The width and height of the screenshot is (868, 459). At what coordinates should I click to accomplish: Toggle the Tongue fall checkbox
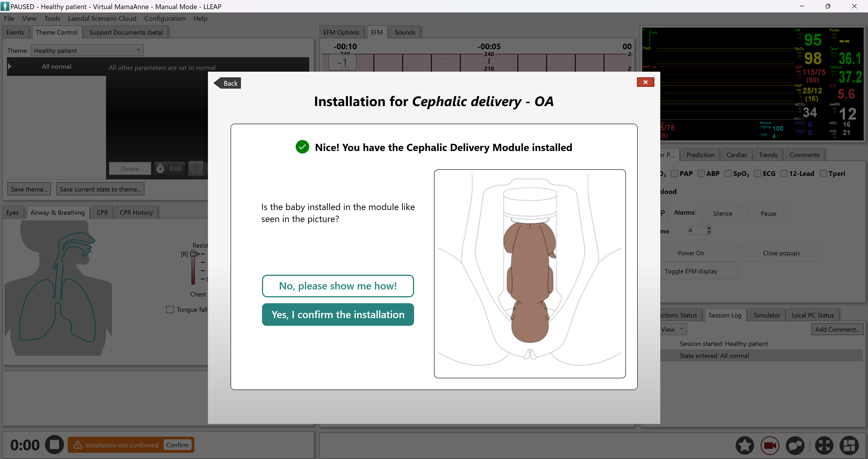click(x=170, y=309)
